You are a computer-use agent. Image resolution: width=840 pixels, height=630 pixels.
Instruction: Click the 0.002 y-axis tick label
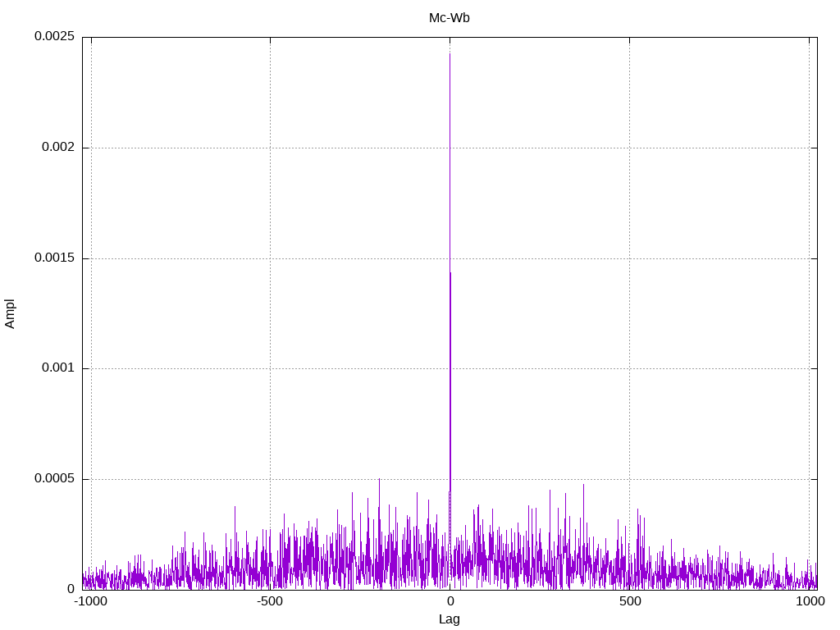(58, 147)
